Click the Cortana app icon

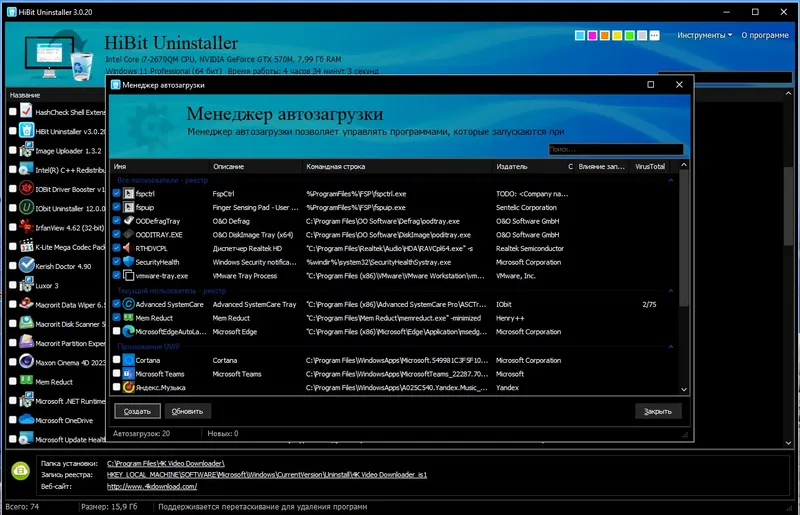tap(129, 360)
